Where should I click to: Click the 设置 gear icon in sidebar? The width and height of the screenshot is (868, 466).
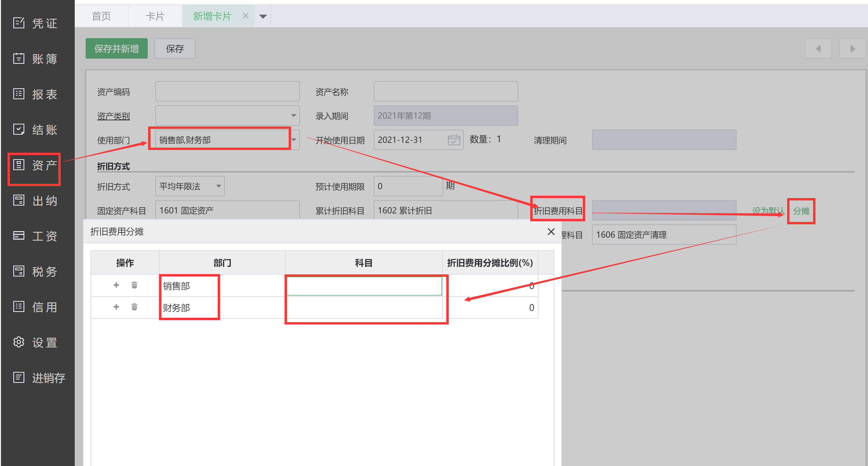pyautogui.click(x=19, y=342)
